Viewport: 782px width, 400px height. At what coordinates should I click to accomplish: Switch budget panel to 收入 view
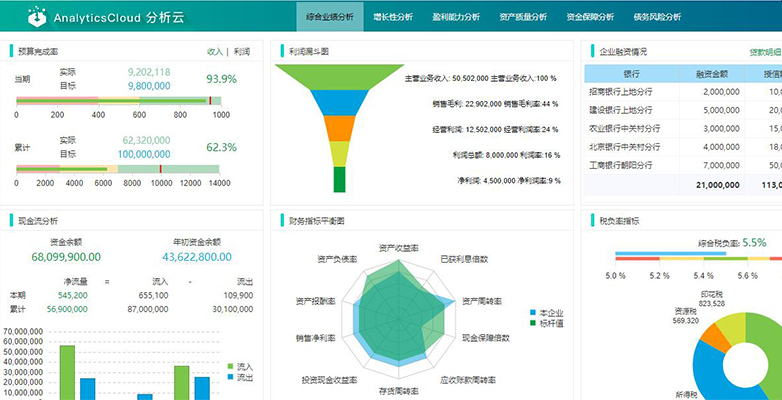pyautogui.click(x=215, y=51)
